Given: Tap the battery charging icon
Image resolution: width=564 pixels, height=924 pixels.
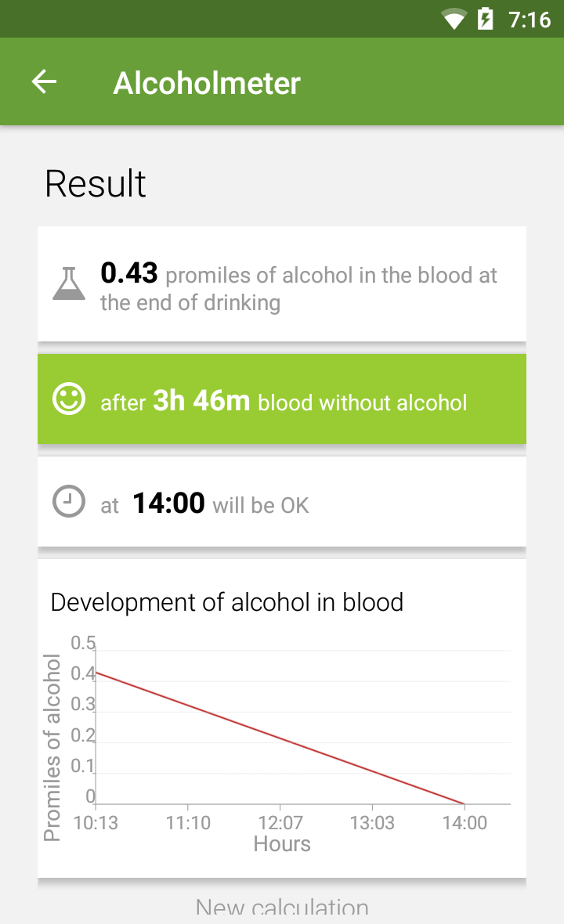Looking at the screenshot, I should 485,19.
